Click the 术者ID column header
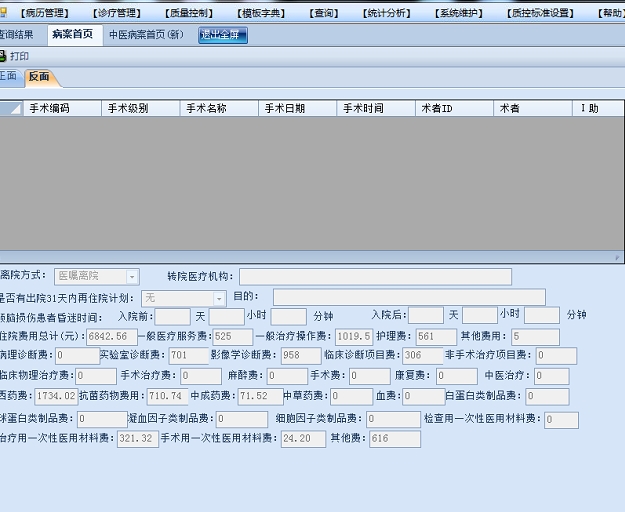The width and height of the screenshot is (625, 512). 454,108
